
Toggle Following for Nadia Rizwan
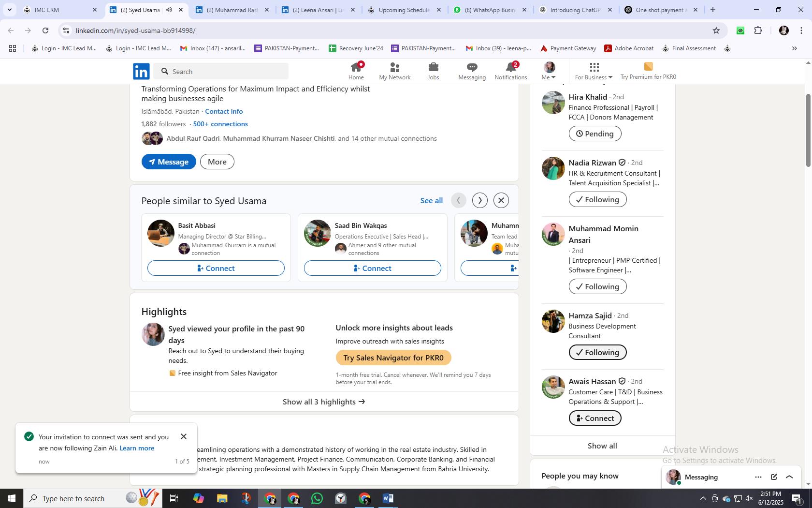[x=597, y=199]
